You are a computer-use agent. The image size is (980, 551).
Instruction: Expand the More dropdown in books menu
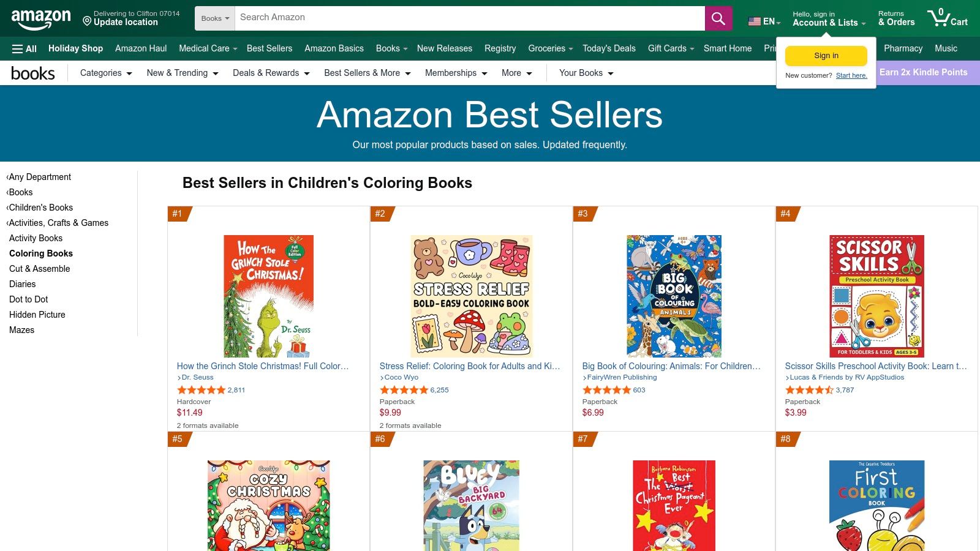click(516, 73)
